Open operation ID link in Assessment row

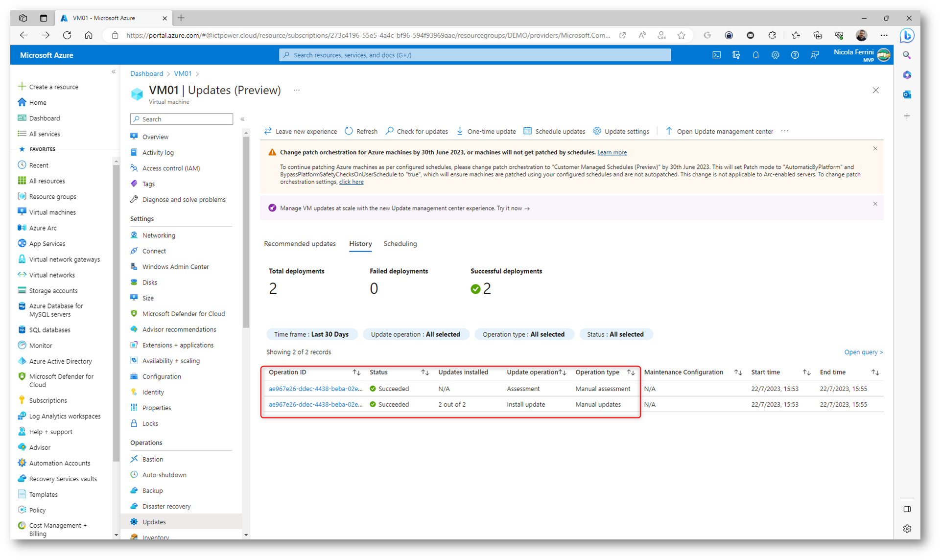(x=316, y=389)
